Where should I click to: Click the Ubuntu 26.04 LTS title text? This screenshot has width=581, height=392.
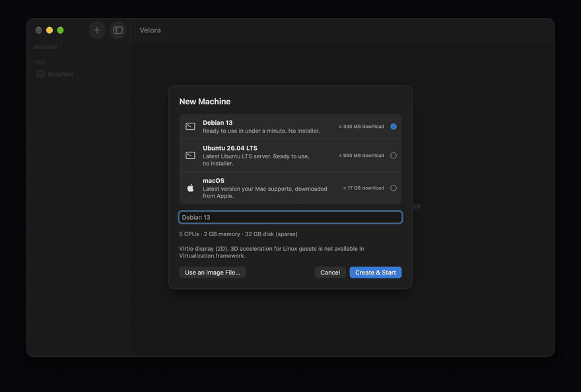230,148
